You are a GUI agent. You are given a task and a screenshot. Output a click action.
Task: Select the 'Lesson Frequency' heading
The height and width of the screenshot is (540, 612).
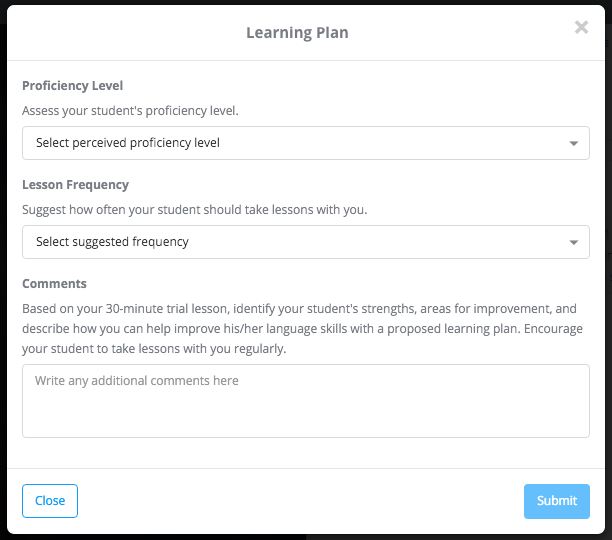(75, 185)
